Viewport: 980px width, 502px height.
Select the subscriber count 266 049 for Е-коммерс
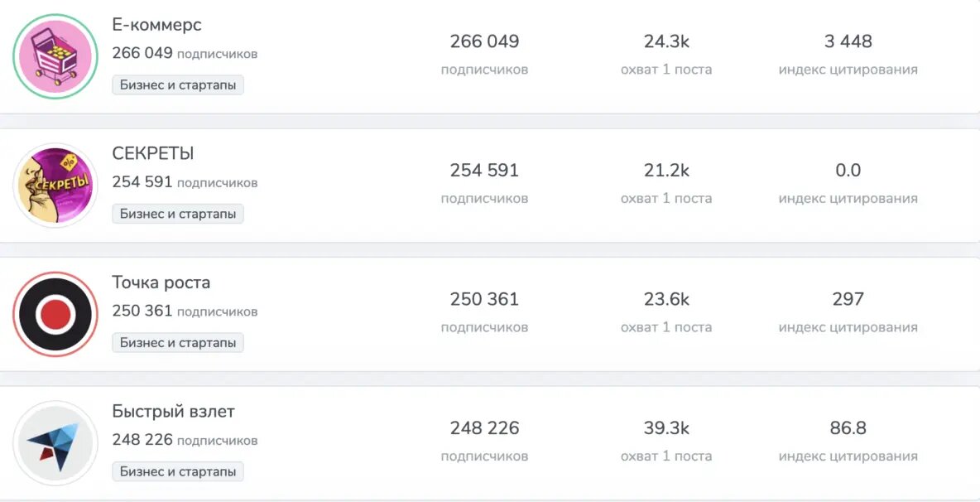(x=484, y=41)
